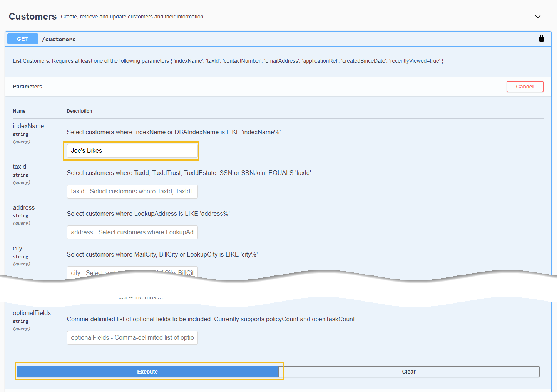Click the optionalFields parameter name
Viewport: 557px width, 392px height.
click(x=32, y=313)
